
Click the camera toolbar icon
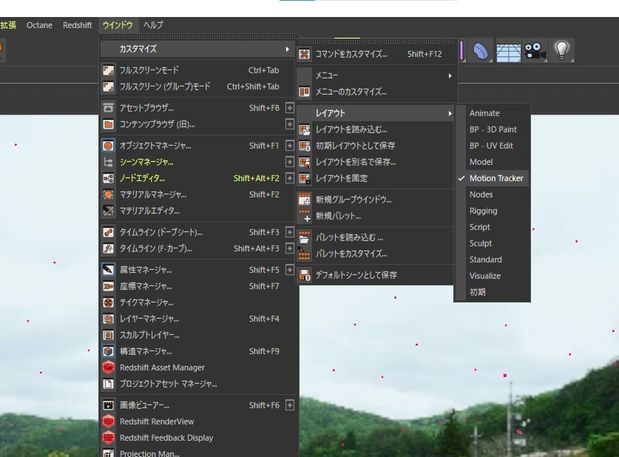point(535,51)
